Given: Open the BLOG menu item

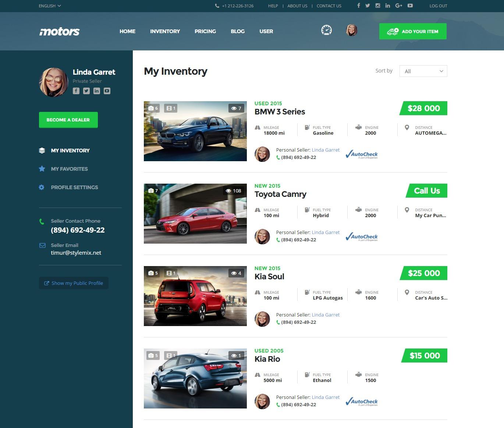Looking at the screenshot, I should [238, 31].
